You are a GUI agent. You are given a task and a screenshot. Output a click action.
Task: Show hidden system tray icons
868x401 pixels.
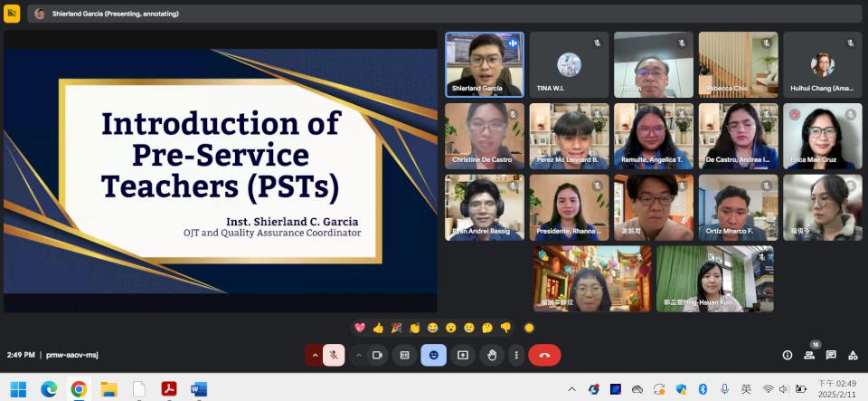(x=571, y=389)
